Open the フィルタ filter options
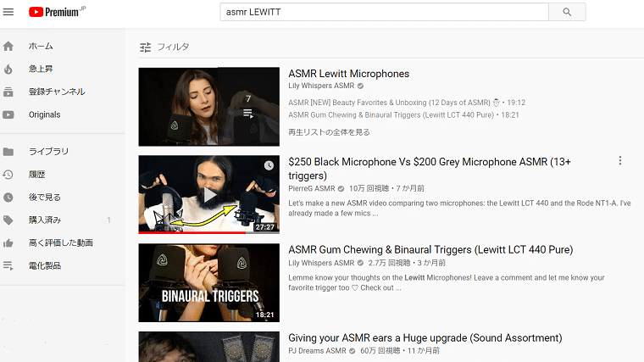Viewport: 644px width, 362px height. (x=164, y=47)
